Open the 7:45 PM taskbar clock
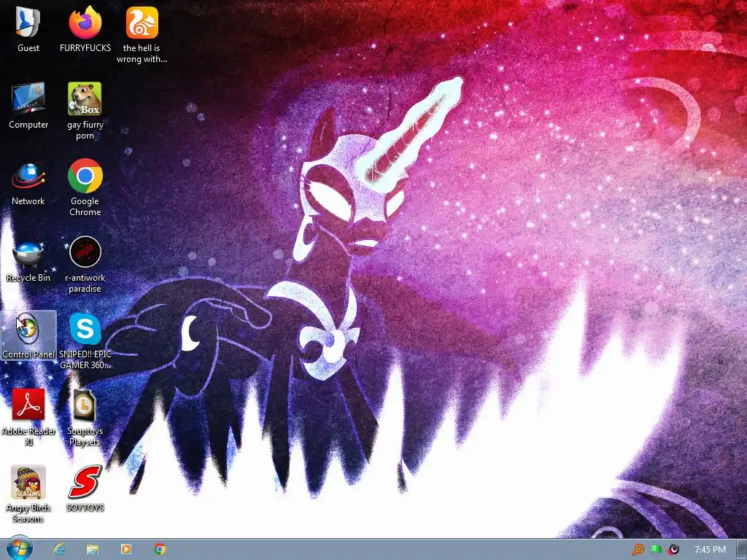This screenshot has height=560, width=747. [710, 550]
